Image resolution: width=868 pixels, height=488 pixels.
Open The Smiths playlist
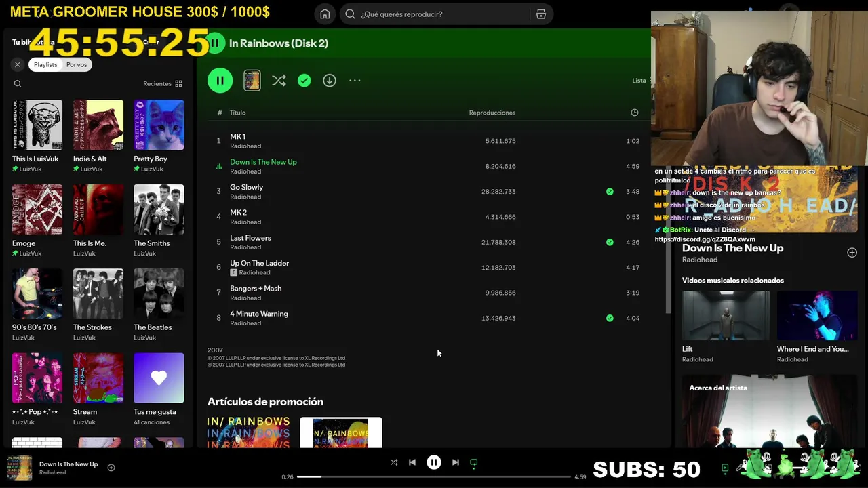point(159,221)
